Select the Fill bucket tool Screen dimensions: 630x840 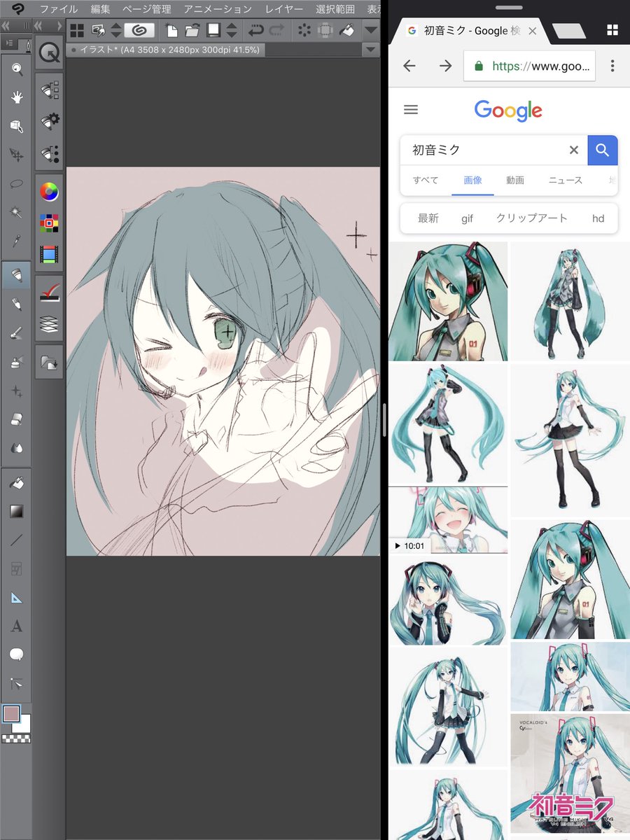pos(16,482)
